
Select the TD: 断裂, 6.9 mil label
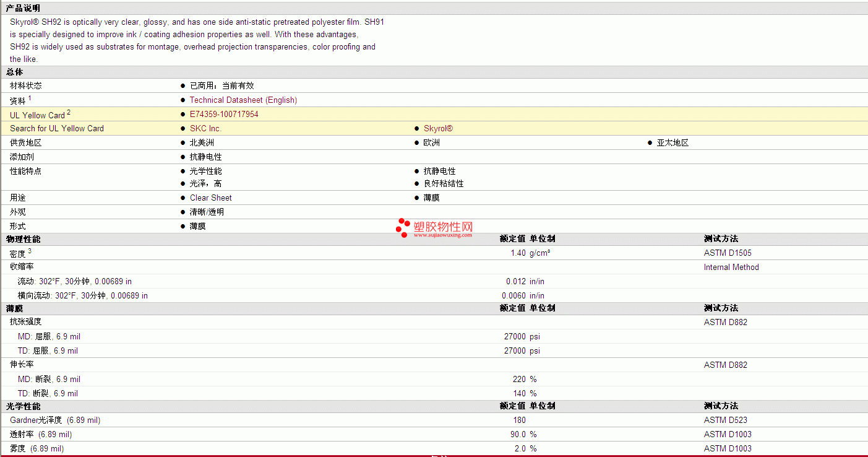[x=48, y=393]
